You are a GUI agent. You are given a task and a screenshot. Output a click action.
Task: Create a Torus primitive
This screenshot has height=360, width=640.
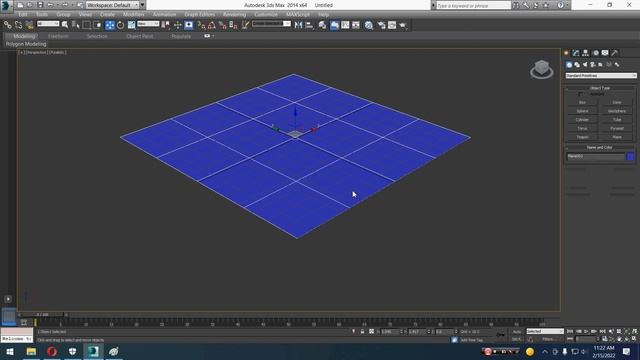tap(582, 128)
